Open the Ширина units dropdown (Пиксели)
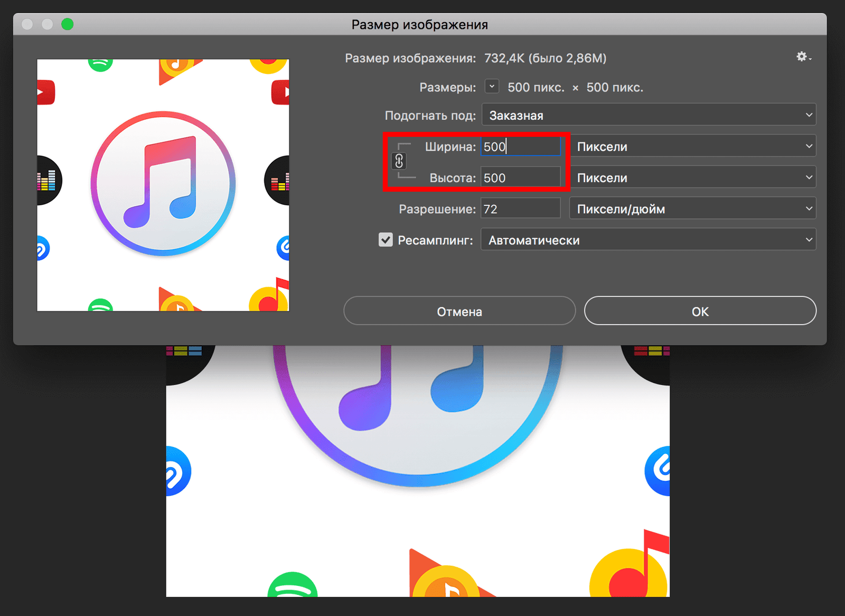Screen dimensions: 845x616 [x=692, y=147]
